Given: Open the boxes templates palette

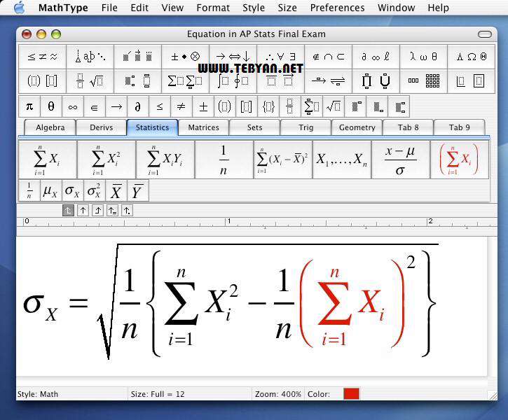Looking at the screenshot, I should 471,81.
